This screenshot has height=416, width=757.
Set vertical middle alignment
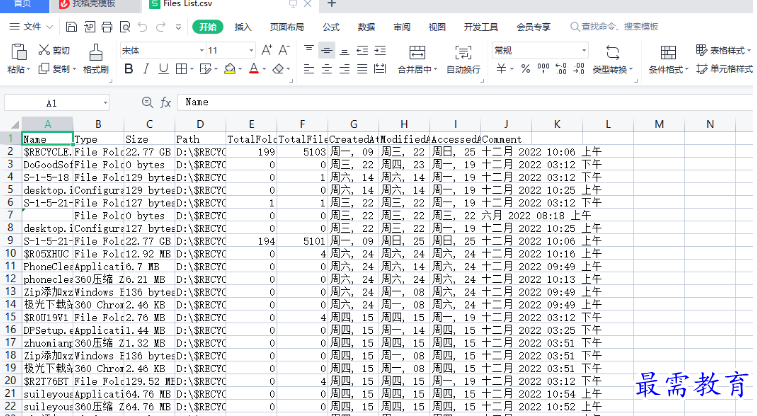coord(327,50)
